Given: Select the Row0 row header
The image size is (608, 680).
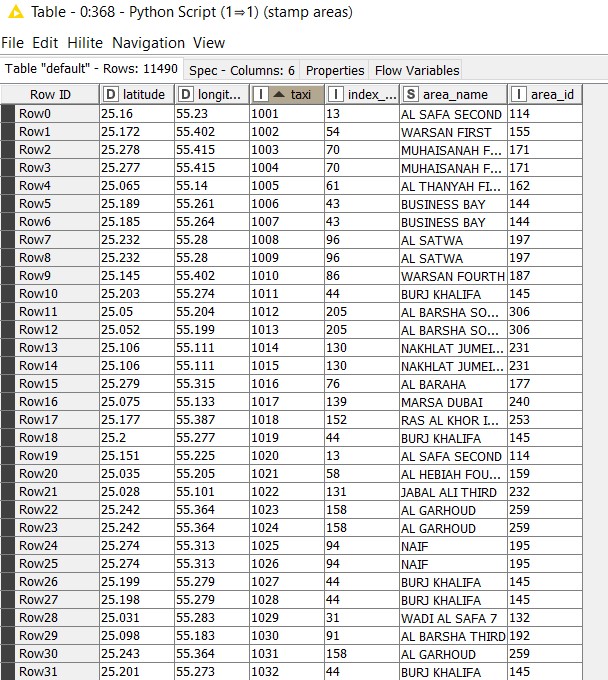Looking at the screenshot, I should [56, 114].
